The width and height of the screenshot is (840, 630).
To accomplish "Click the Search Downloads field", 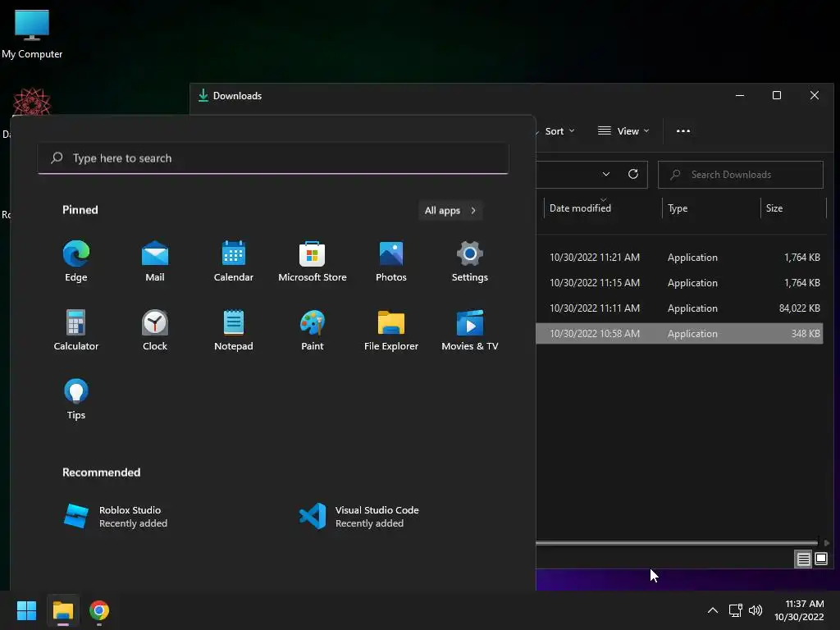I will click(x=741, y=175).
